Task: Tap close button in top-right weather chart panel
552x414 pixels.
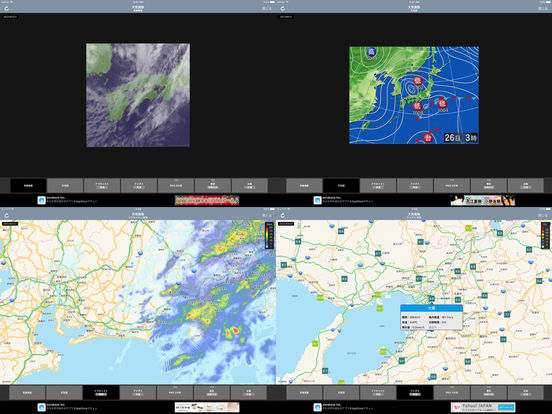Action: tap(543, 8)
